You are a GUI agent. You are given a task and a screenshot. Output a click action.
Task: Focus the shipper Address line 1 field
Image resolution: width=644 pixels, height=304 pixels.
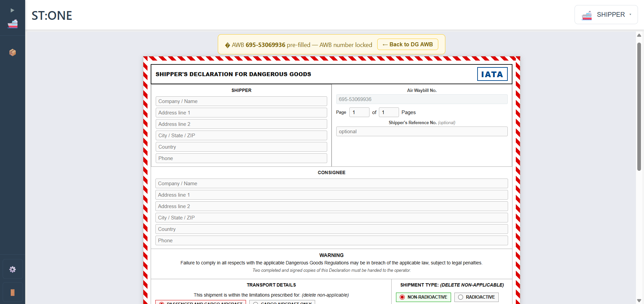pos(241,113)
